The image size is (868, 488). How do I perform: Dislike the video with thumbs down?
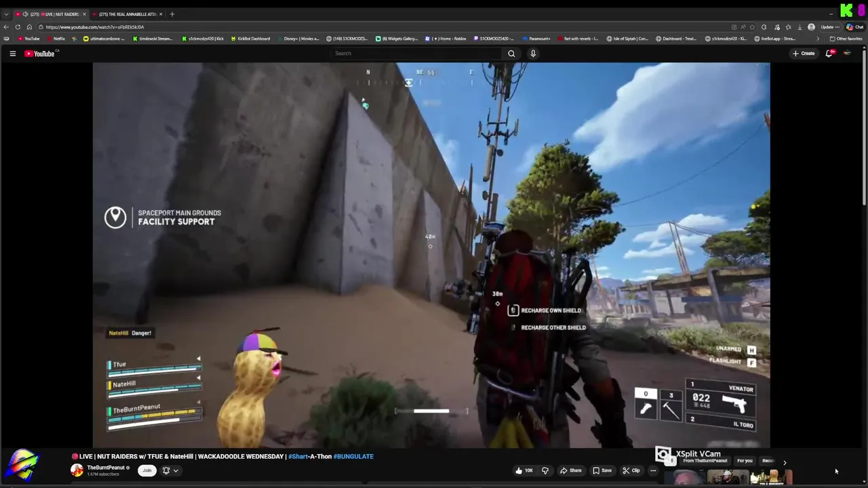pyautogui.click(x=545, y=470)
